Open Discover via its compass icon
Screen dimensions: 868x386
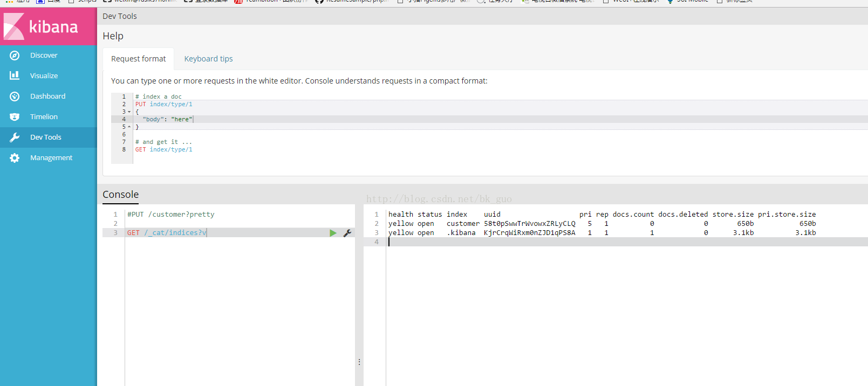pyautogui.click(x=15, y=56)
